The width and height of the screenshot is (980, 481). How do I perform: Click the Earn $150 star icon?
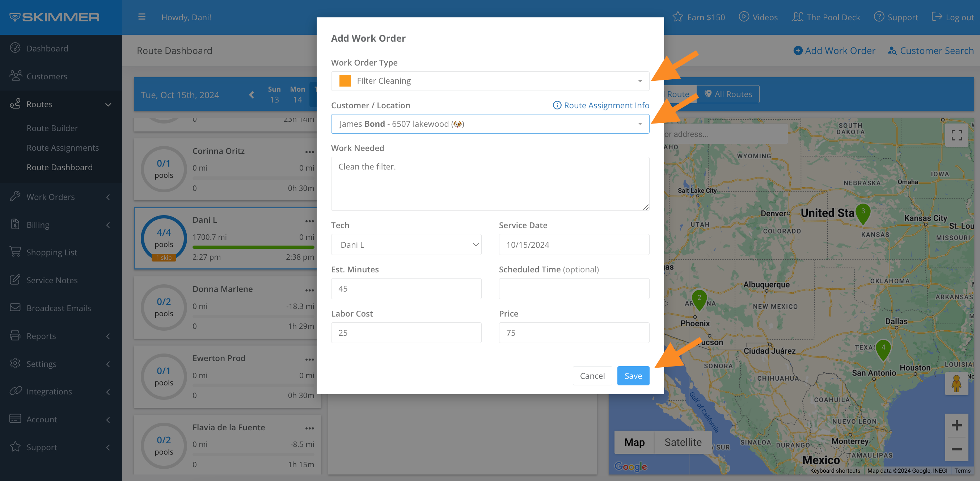[677, 17]
